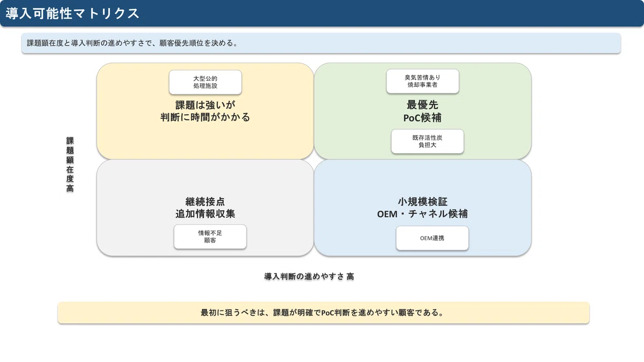Click the 臭気苦情あり 焼却事業者 card
The width and height of the screenshot is (644, 362).
(422, 81)
